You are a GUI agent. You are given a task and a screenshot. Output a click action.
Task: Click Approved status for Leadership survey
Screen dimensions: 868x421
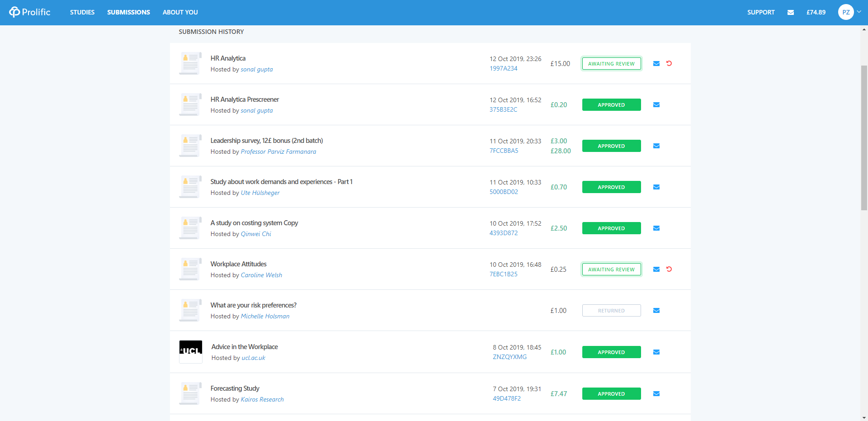click(x=611, y=146)
